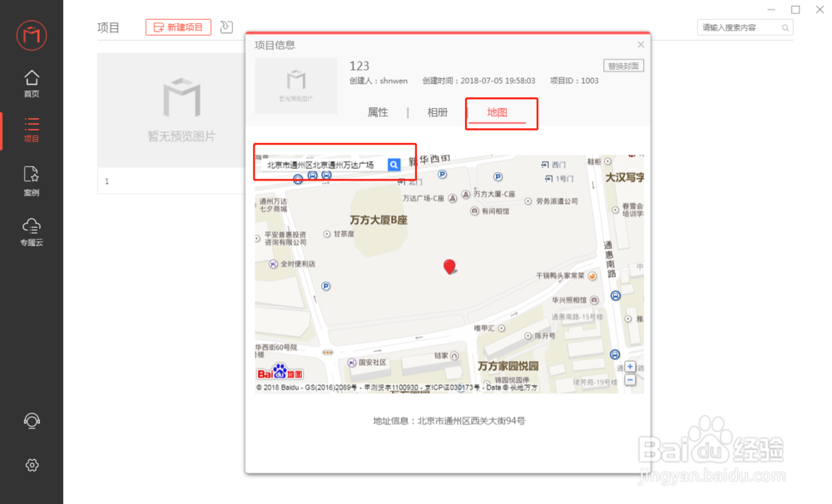Click the 陈升号 marker on the map
Viewport: 832px width, 504px height.
(528, 336)
